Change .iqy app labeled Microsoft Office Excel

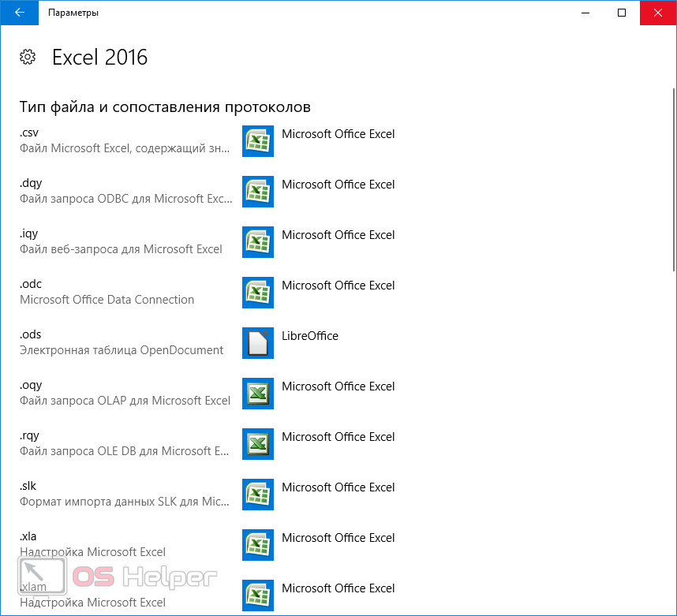tap(338, 235)
